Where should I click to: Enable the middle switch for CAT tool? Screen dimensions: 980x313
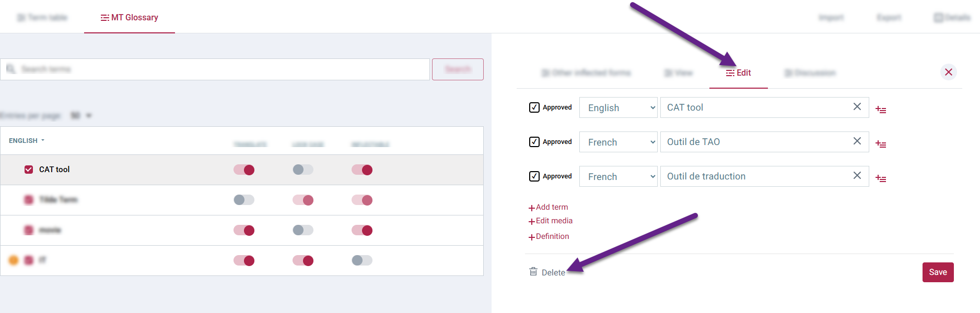303,170
